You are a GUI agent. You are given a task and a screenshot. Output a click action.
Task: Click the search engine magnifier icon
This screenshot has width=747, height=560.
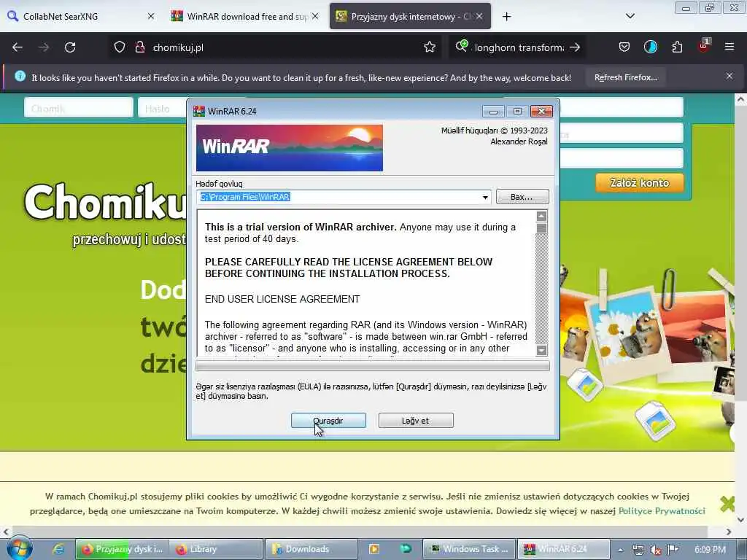(461, 46)
